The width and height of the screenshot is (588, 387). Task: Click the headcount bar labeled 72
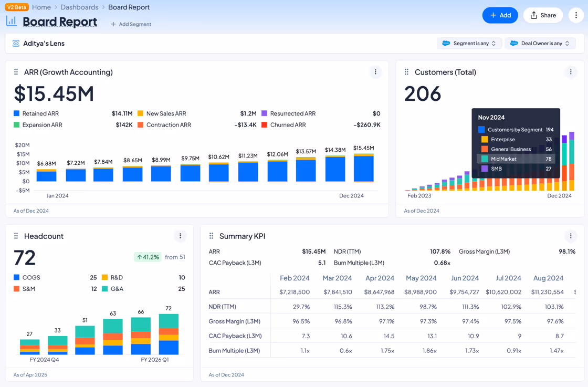point(169,334)
